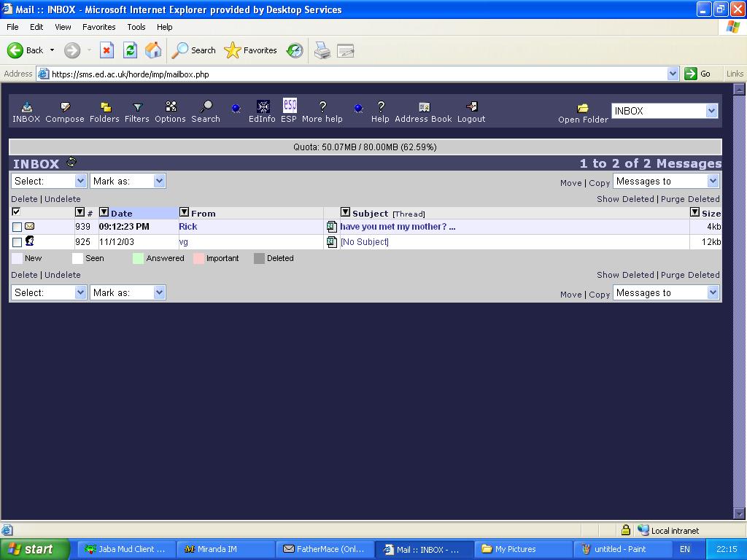Click the browser Print icon
Image resolution: width=747 pixels, height=560 pixels.
tap(322, 50)
